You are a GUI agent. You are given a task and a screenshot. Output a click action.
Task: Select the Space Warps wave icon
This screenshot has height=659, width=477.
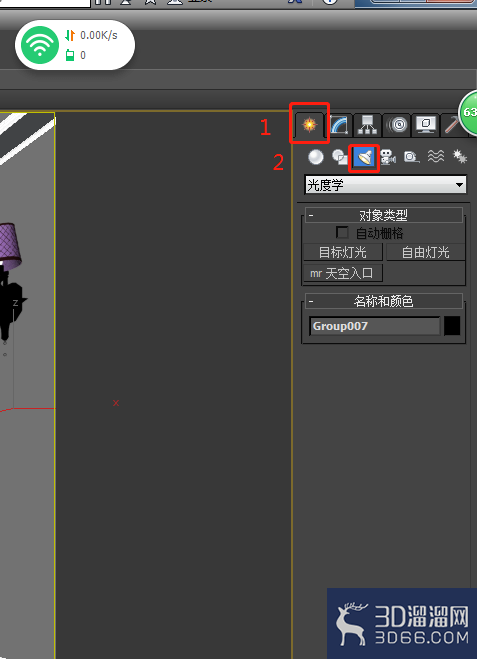click(435, 157)
